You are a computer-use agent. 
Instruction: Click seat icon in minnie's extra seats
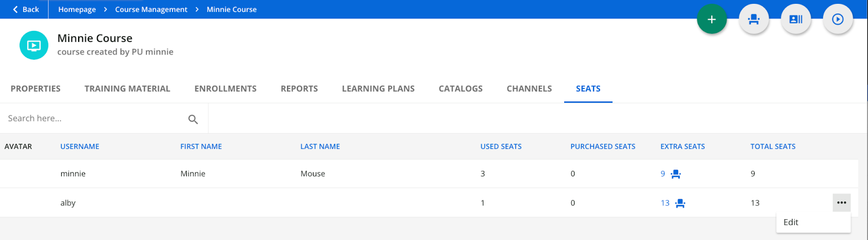pos(675,174)
